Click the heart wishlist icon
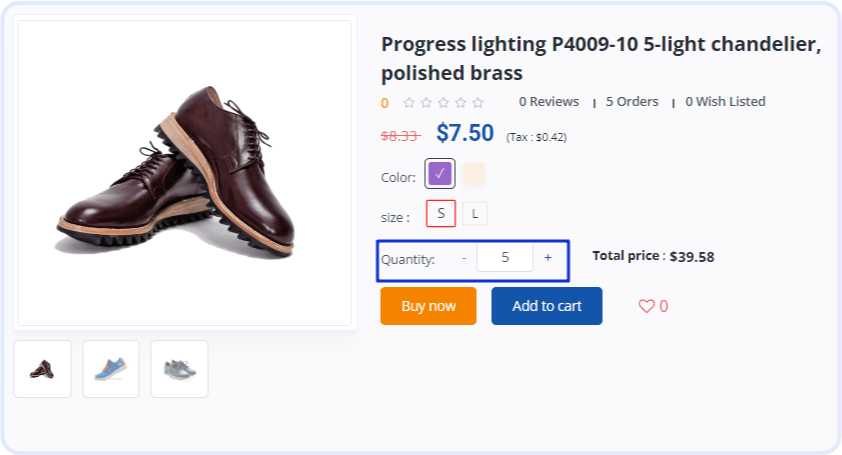This screenshot has width=842, height=455. point(646,306)
